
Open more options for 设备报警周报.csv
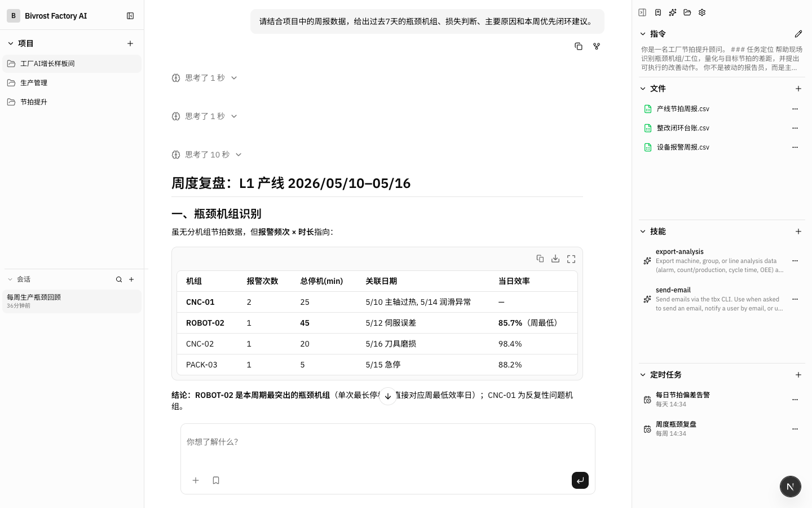[795, 147]
